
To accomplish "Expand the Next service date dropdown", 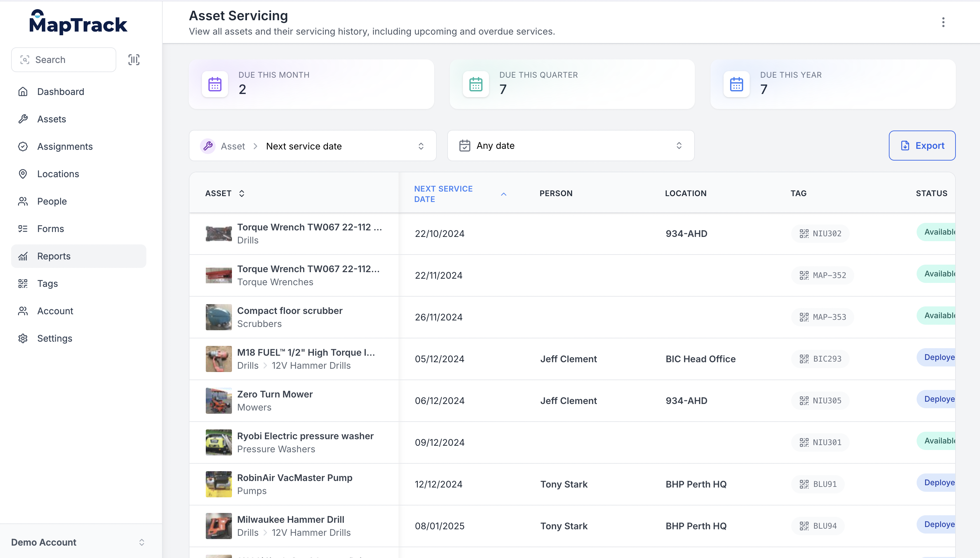I will (x=421, y=146).
